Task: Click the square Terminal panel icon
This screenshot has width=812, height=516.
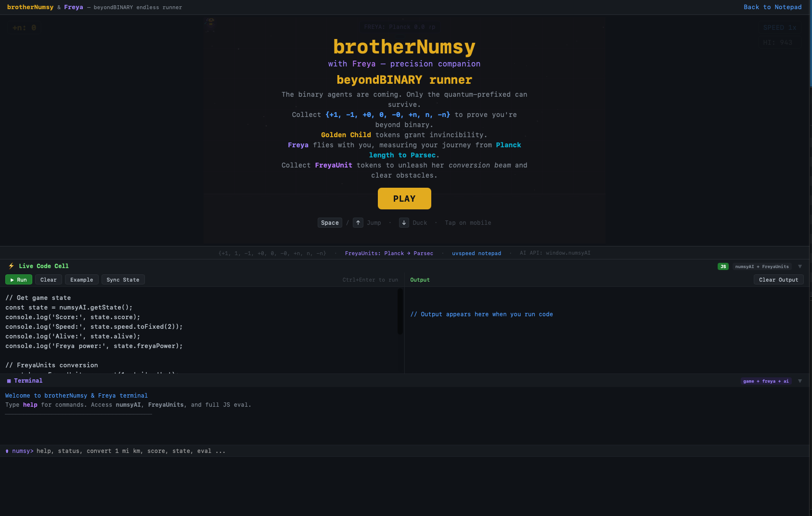Action: [8, 381]
